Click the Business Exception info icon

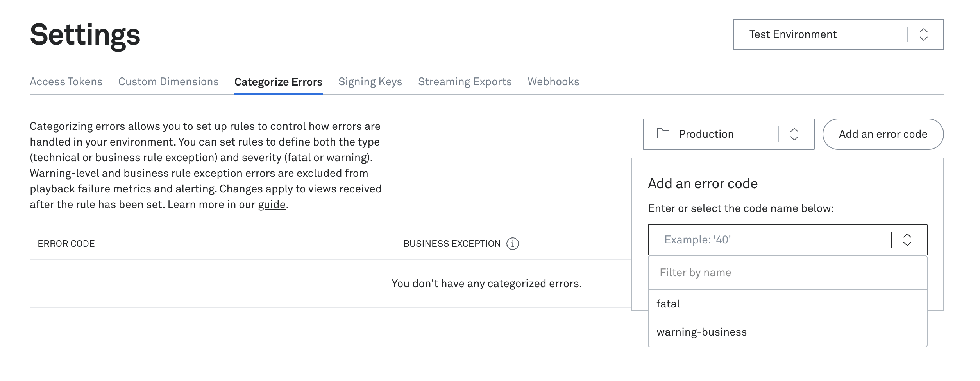[512, 244]
